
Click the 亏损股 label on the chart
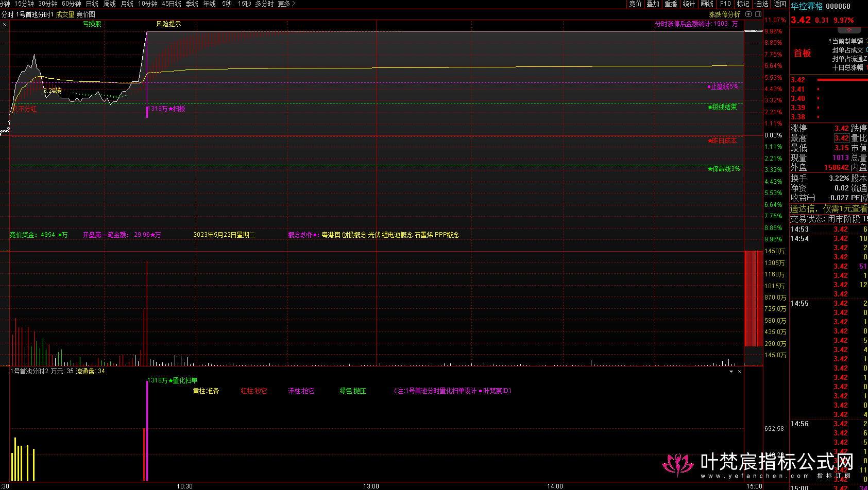coord(92,24)
